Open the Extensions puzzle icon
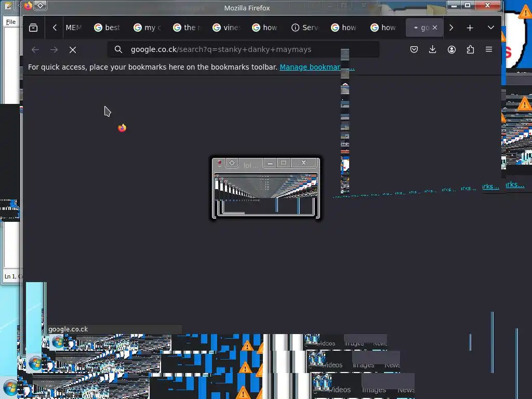 coord(470,49)
